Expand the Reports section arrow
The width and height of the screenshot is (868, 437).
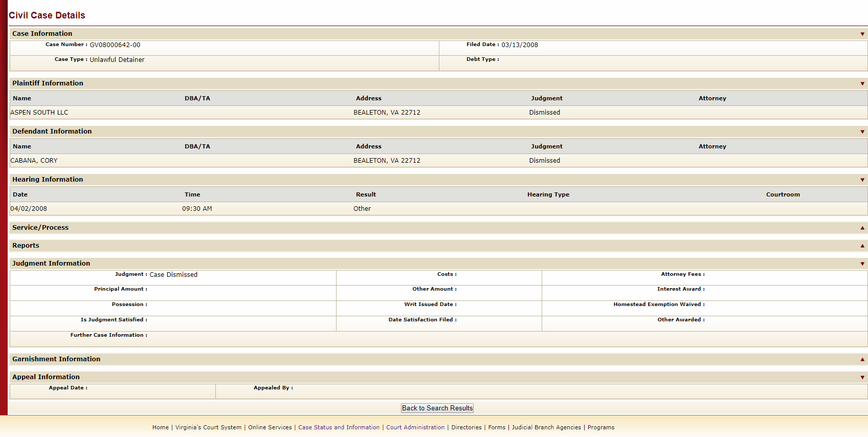862,246
